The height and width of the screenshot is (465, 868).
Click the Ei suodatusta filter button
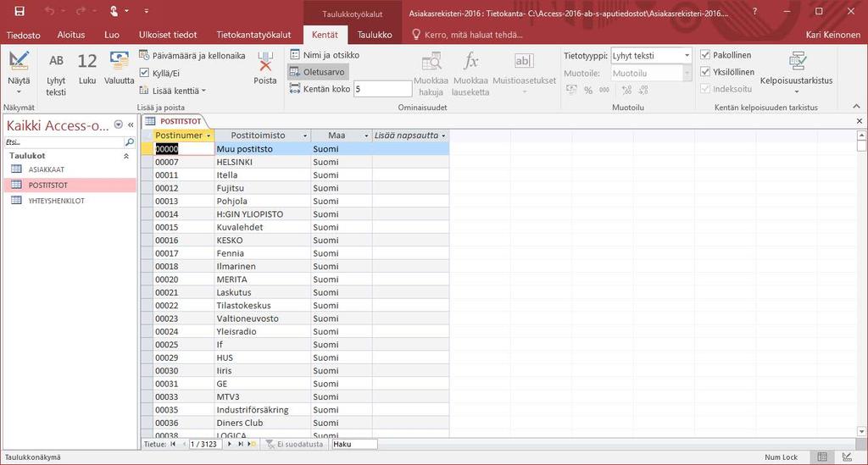pyautogui.click(x=294, y=444)
